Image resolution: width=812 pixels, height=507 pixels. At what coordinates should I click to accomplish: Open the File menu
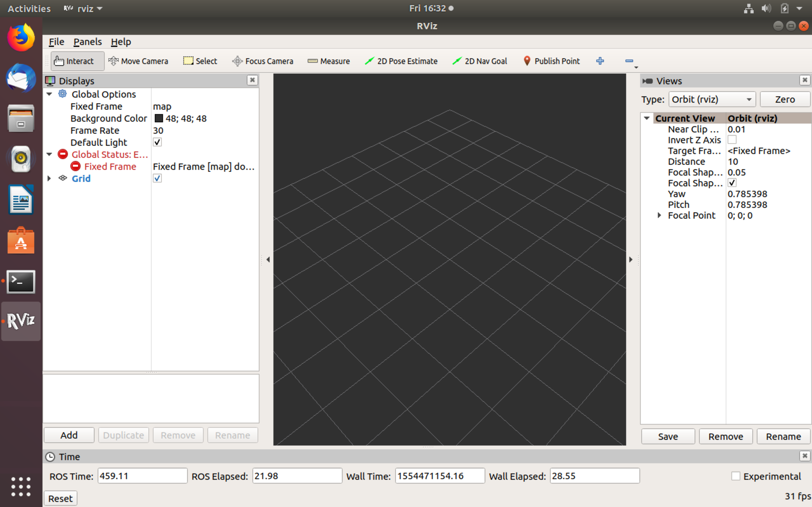(56, 42)
